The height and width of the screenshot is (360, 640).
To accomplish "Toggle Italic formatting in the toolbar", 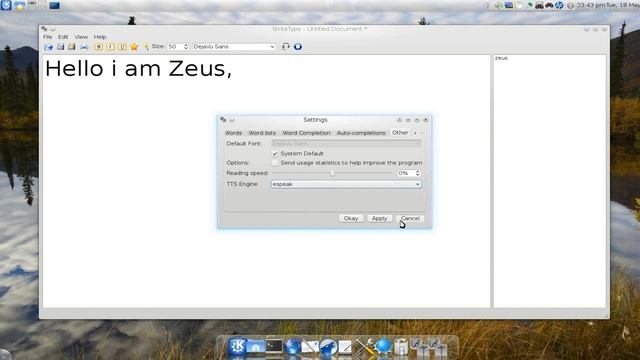I will 110,47.
